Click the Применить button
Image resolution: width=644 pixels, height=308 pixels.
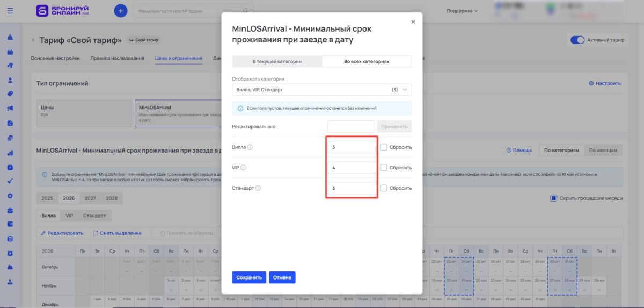coord(394,127)
